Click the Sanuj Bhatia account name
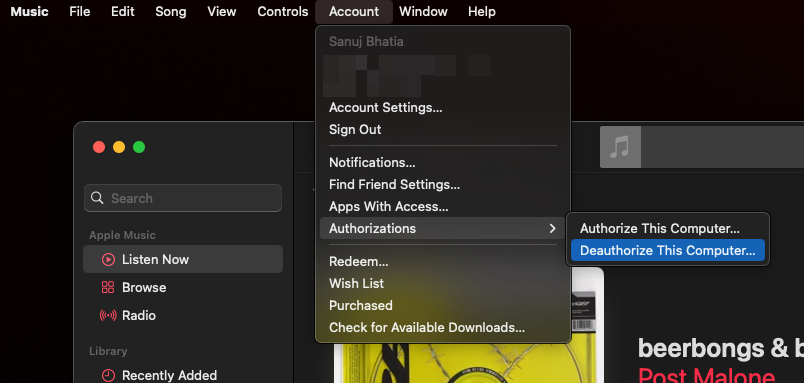The height and width of the screenshot is (383, 804). coord(366,42)
